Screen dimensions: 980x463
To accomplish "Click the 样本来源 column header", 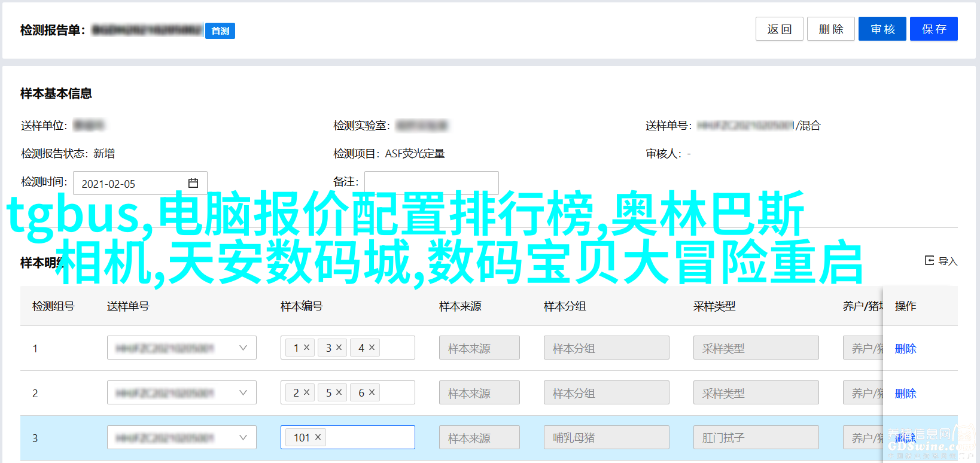I will [x=460, y=306].
